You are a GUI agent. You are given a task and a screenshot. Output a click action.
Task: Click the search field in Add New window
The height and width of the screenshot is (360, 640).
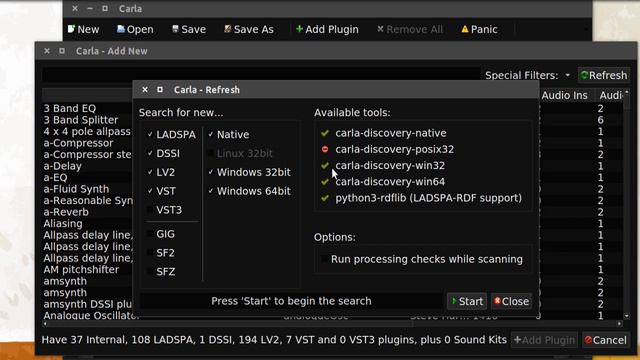pyautogui.click(x=261, y=75)
